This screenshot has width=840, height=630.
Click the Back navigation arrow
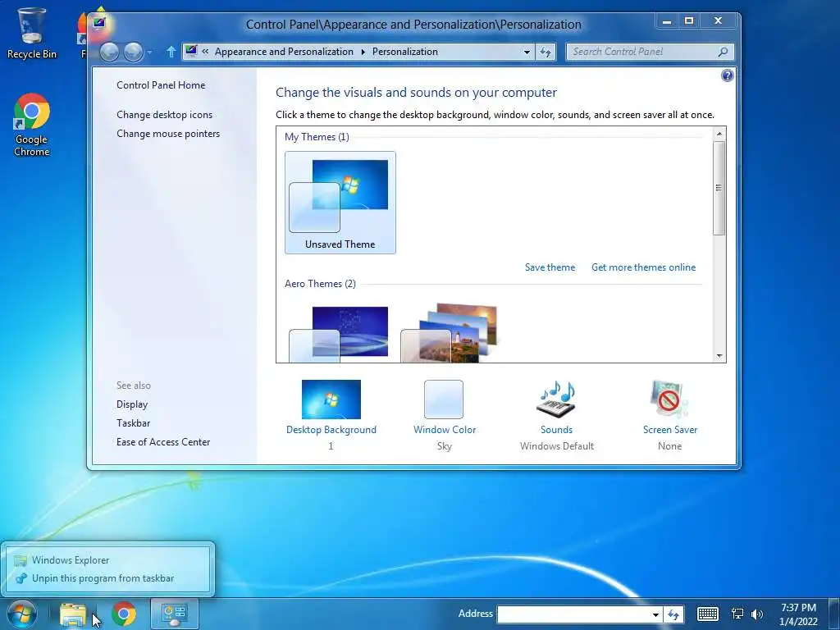click(x=109, y=52)
